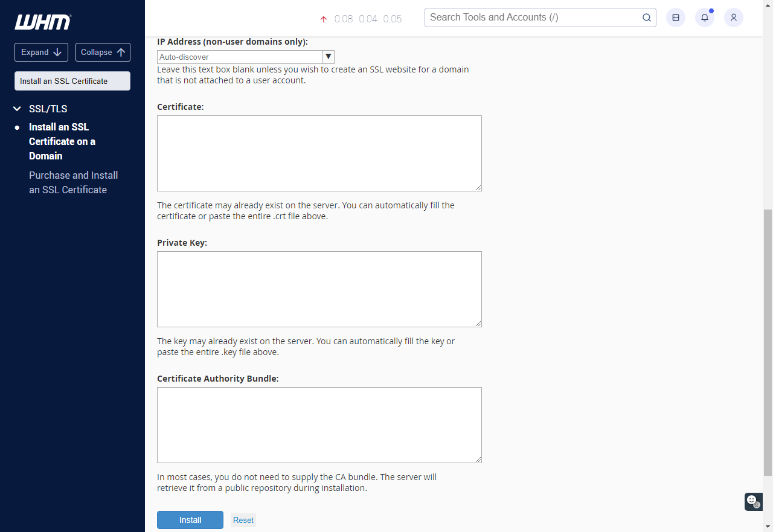Click inside the Private Key text box

(x=319, y=289)
